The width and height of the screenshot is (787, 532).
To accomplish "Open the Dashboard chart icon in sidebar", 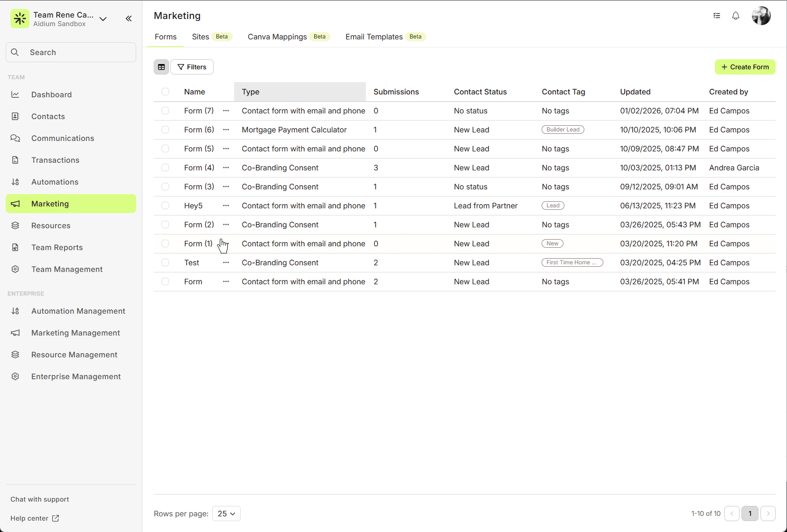I will click(15, 94).
